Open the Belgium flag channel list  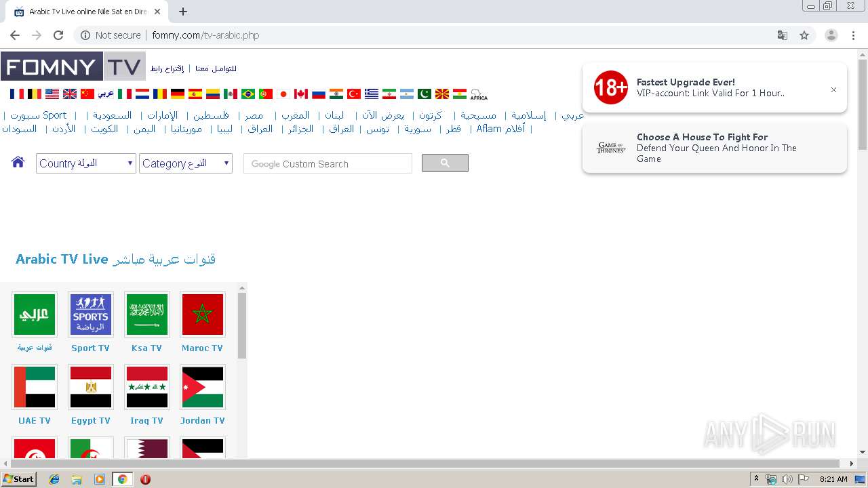click(35, 94)
